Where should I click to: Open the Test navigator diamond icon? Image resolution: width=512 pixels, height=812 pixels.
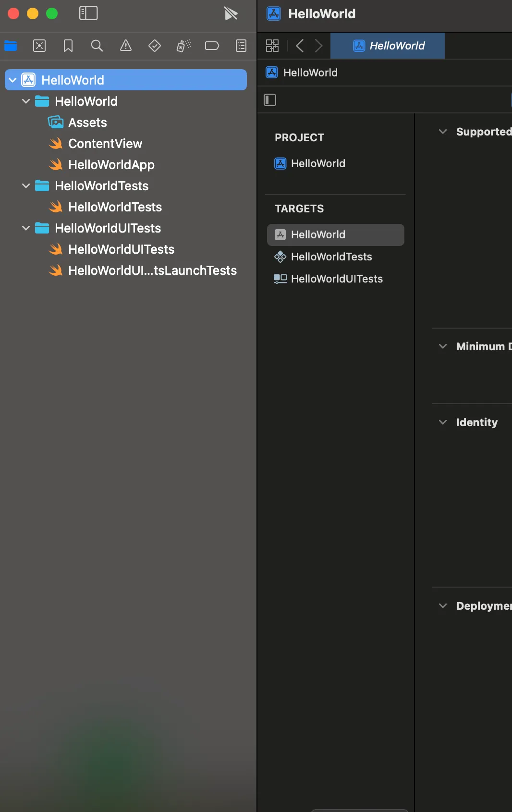[155, 46]
